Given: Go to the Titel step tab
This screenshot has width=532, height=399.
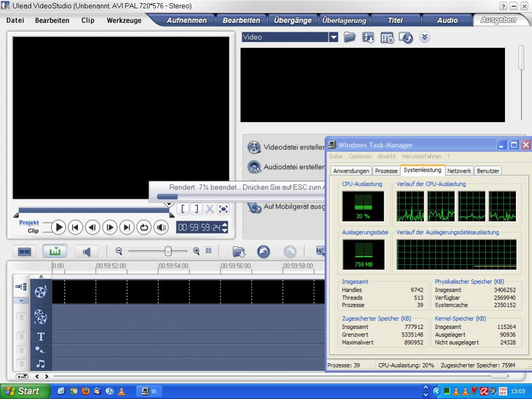Looking at the screenshot, I should (x=395, y=20).
